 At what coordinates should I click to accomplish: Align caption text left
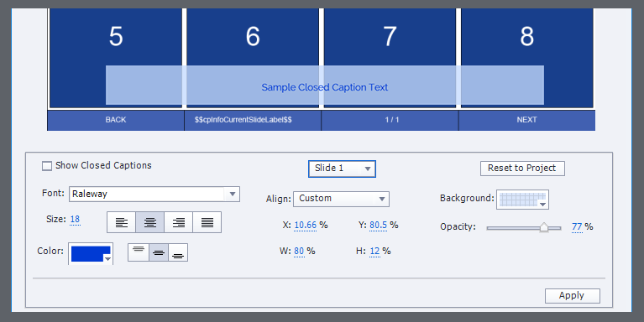(x=121, y=222)
